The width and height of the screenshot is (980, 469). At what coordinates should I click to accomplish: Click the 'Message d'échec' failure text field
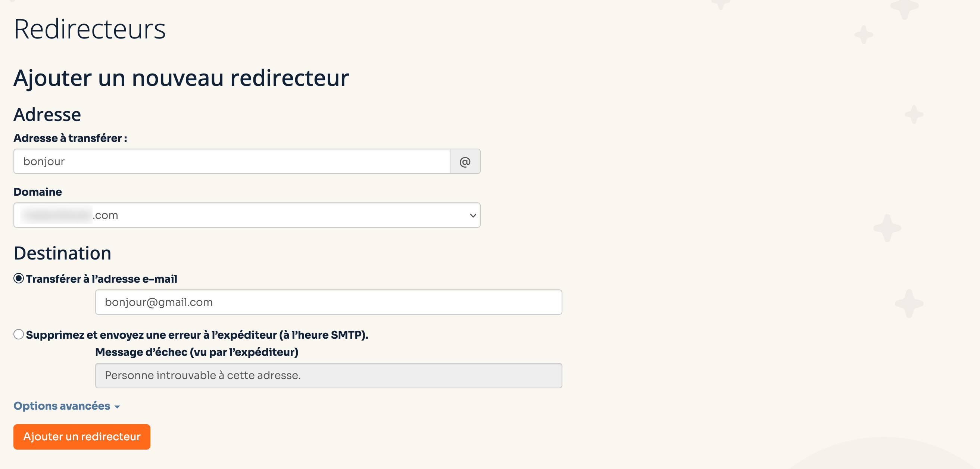point(329,376)
